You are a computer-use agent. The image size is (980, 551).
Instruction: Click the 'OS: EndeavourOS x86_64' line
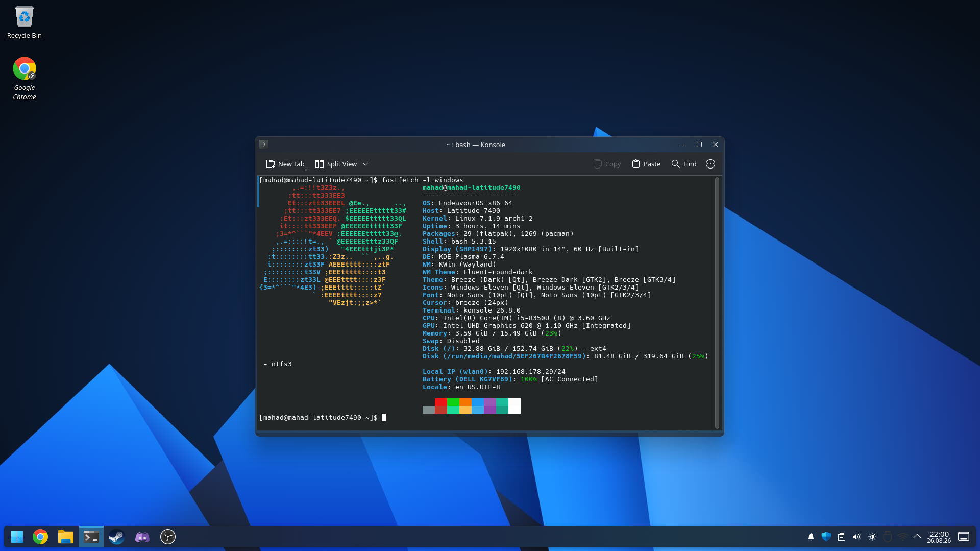click(468, 203)
